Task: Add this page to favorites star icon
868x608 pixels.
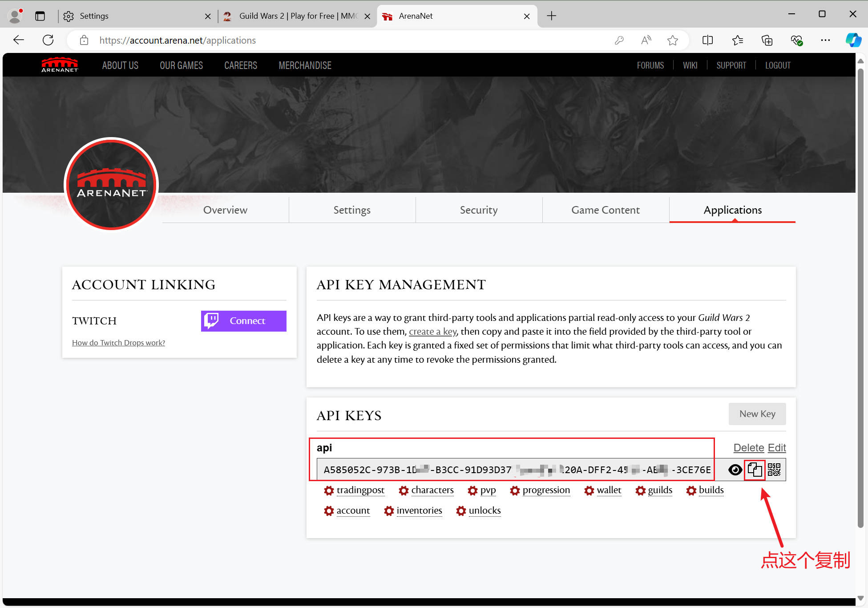Action: (673, 41)
